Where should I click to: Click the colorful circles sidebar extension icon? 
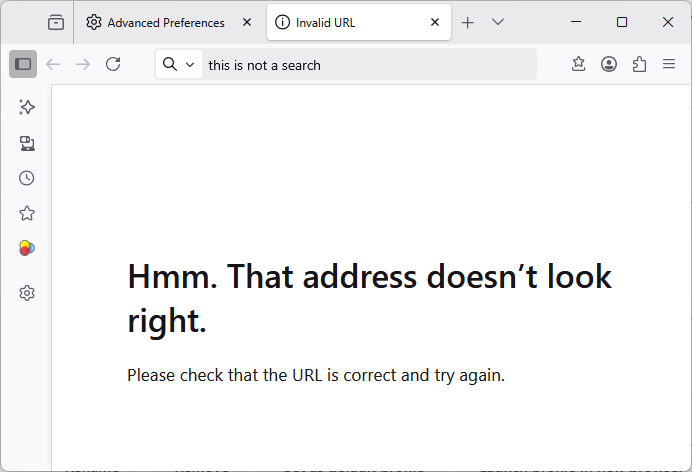27,248
